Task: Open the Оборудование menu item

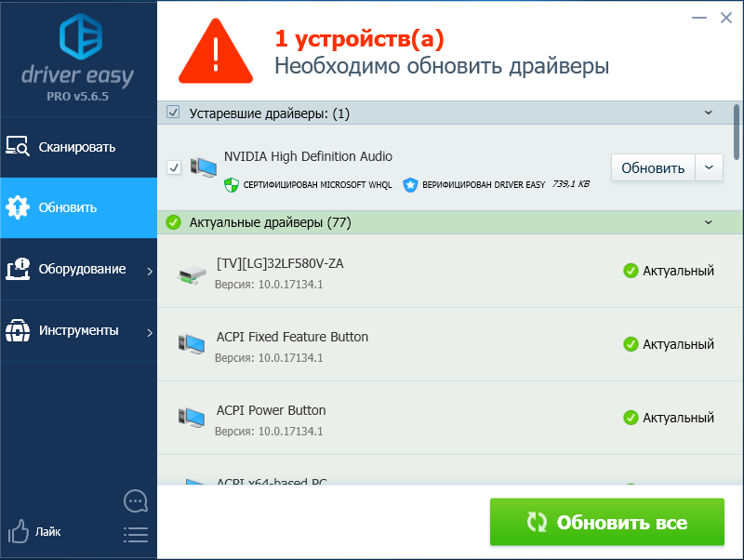Action: click(78, 269)
